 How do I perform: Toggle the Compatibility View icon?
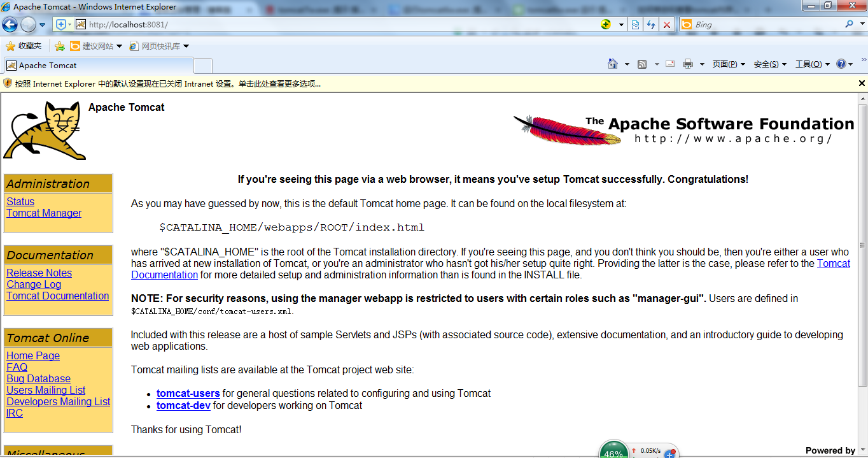(x=635, y=24)
